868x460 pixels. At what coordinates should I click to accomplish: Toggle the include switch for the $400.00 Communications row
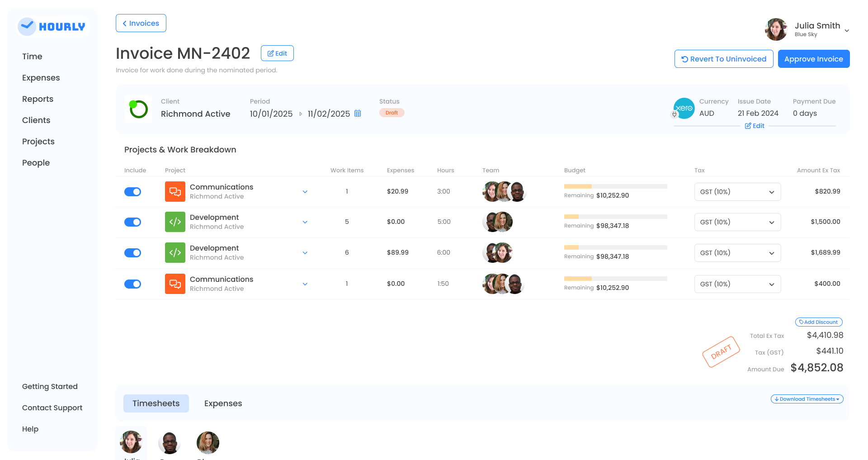coord(132,284)
